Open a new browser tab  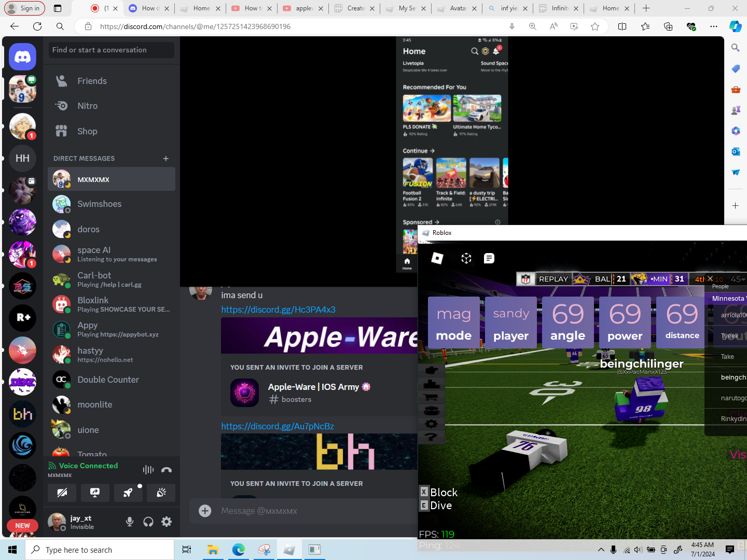[646, 8]
